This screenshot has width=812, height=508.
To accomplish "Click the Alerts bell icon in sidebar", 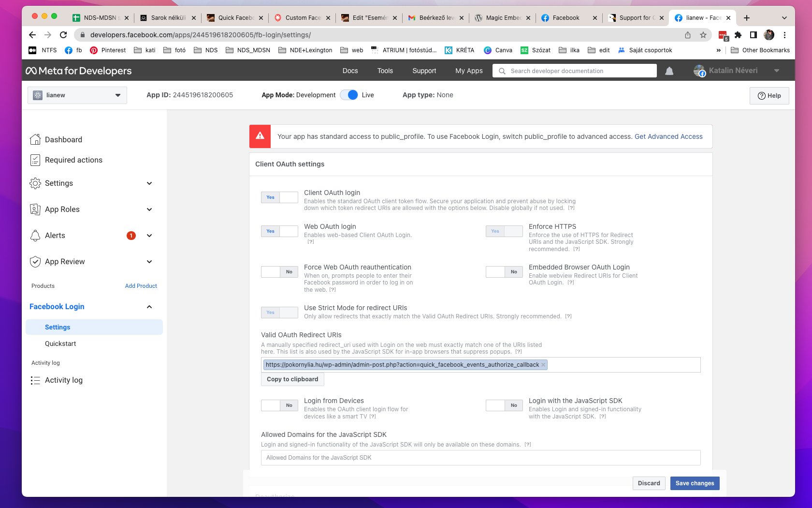I will [35, 236].
